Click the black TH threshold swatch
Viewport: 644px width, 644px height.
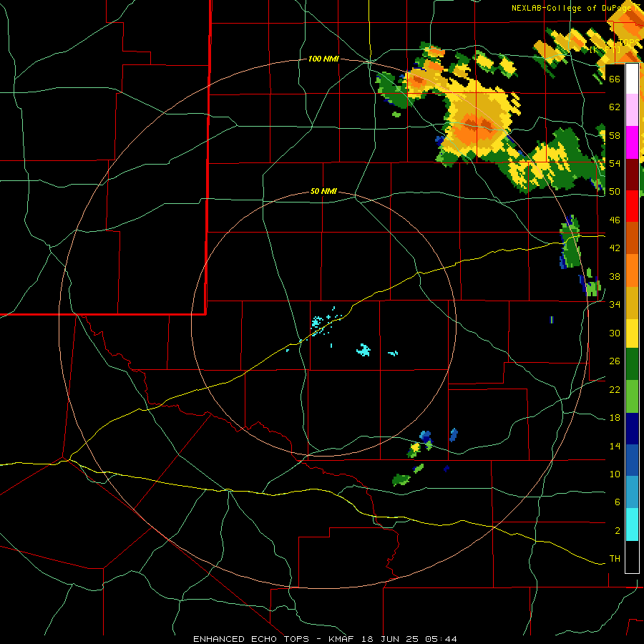click(x=632, y=557)
